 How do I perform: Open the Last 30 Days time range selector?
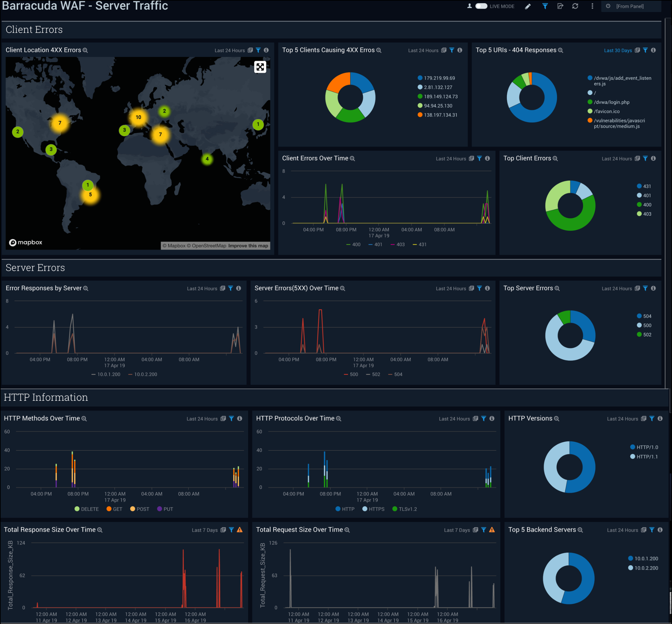coord(618,50)
